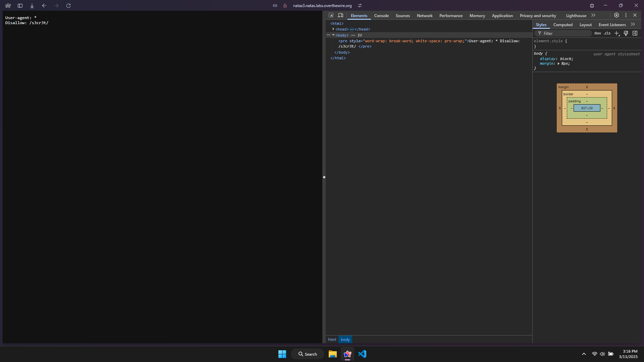Viewport: 644px width, 362px height.
Task: Reload the page with refresh icon
Action: pos(68,6)
